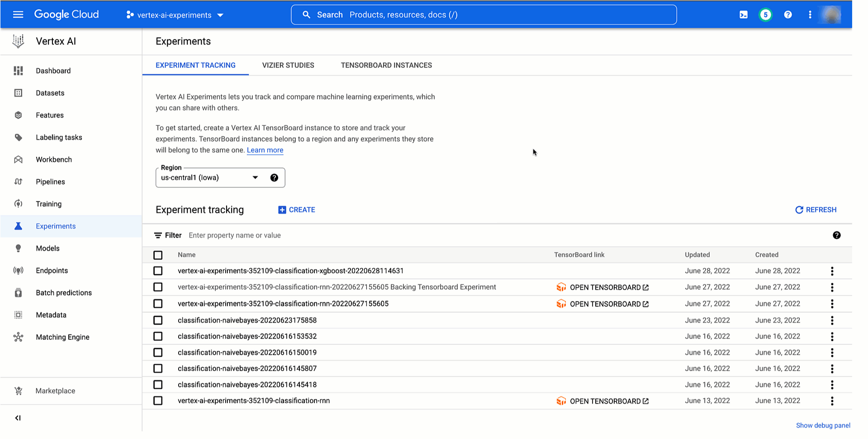Switch to Experiment Tracking tab
This screenshot has height=439, width=868.
195,65
